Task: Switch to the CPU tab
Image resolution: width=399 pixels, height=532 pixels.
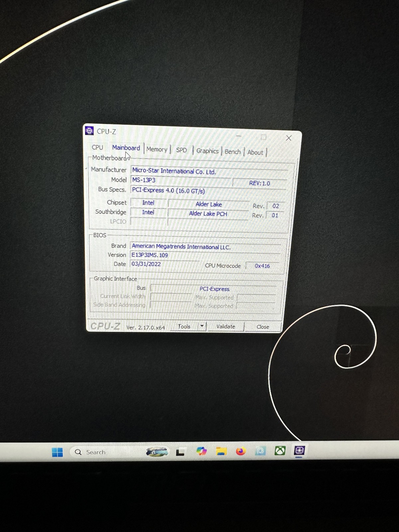Action: 97,147
